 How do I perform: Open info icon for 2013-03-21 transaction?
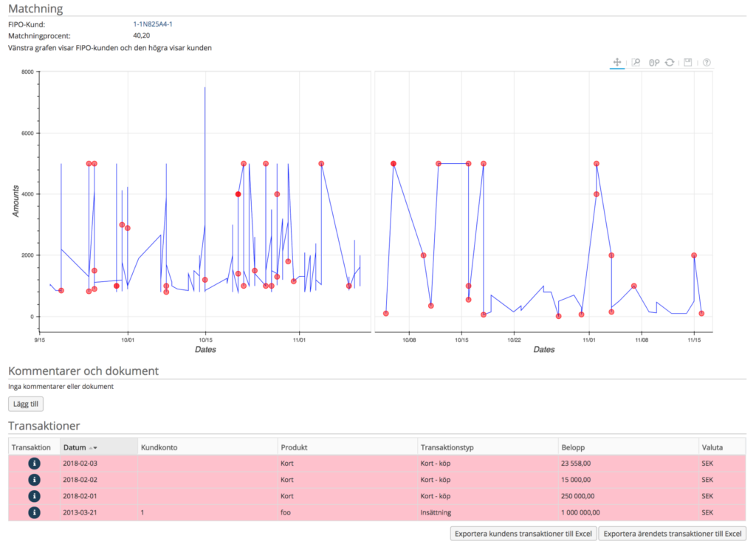coord(34,512)
